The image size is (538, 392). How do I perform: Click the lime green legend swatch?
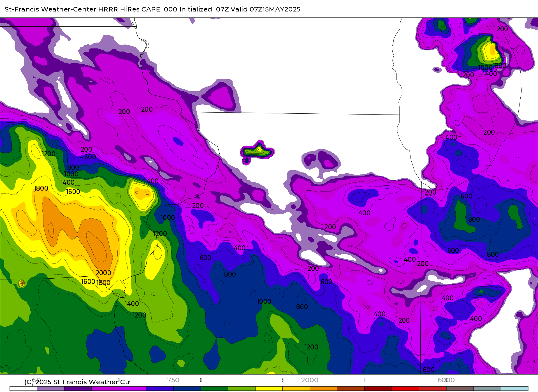coord(242,389)
